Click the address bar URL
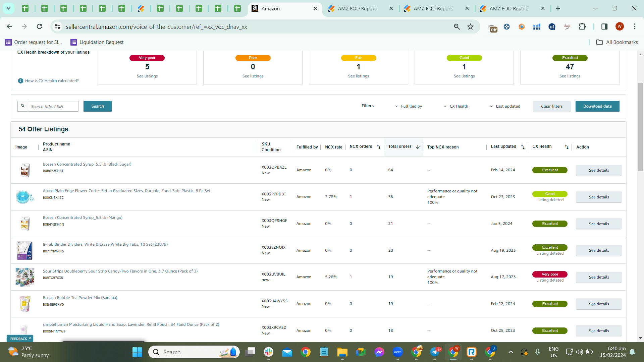Screen dimensions: 644x362 [x=156, y=27]
